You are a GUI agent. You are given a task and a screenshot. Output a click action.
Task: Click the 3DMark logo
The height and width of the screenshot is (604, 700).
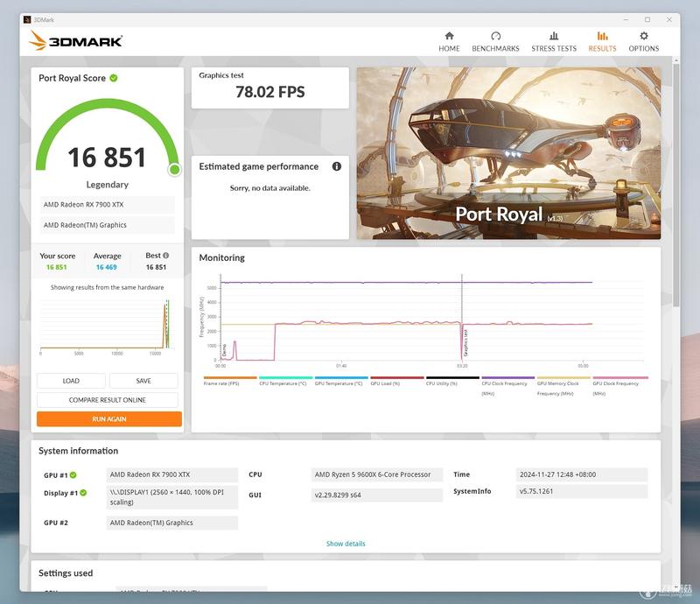point(76,41)
